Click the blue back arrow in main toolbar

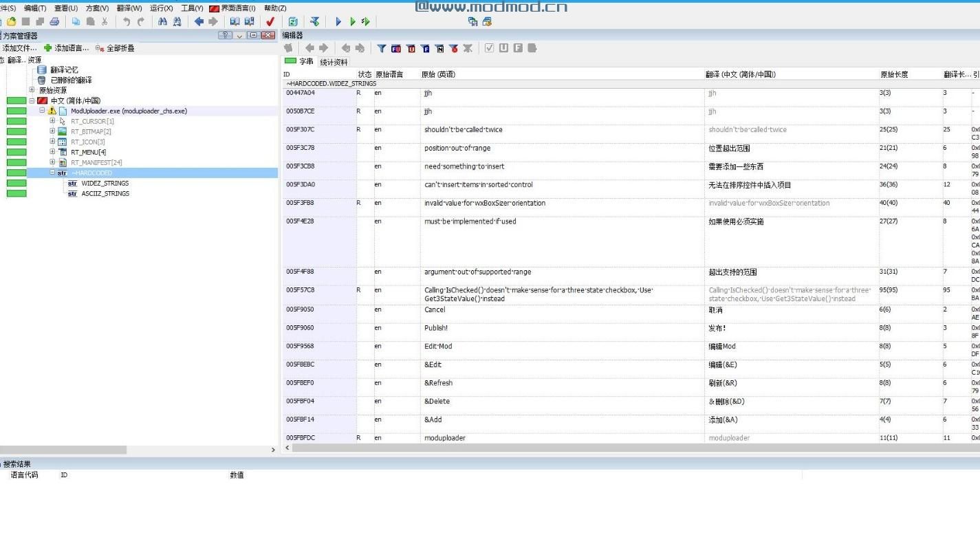(x=199, y=22)
